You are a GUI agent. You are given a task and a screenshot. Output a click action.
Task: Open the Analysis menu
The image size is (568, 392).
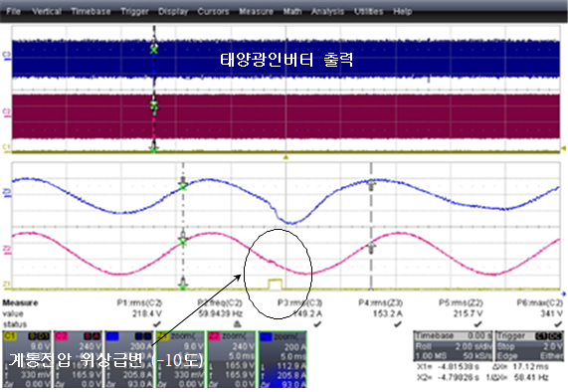tap(327, 11)
